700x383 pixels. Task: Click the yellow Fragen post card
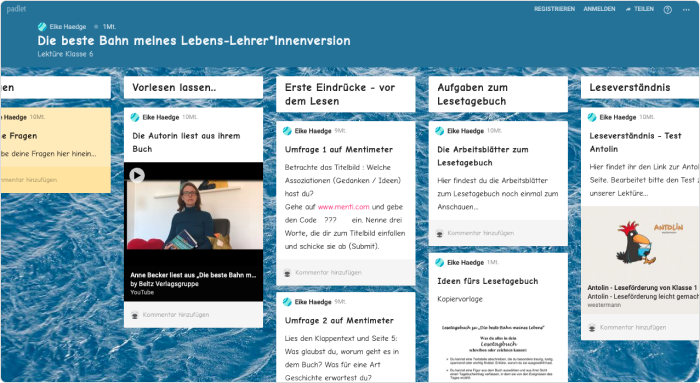click(x=56, y=150)
